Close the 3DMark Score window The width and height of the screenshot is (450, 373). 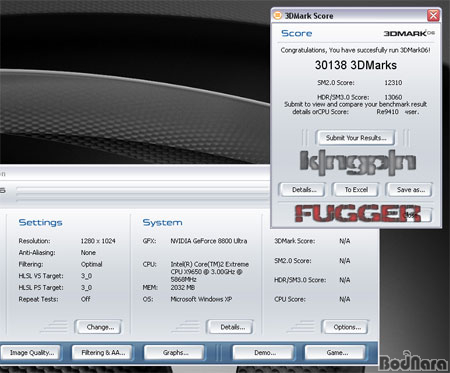[433, 15]
